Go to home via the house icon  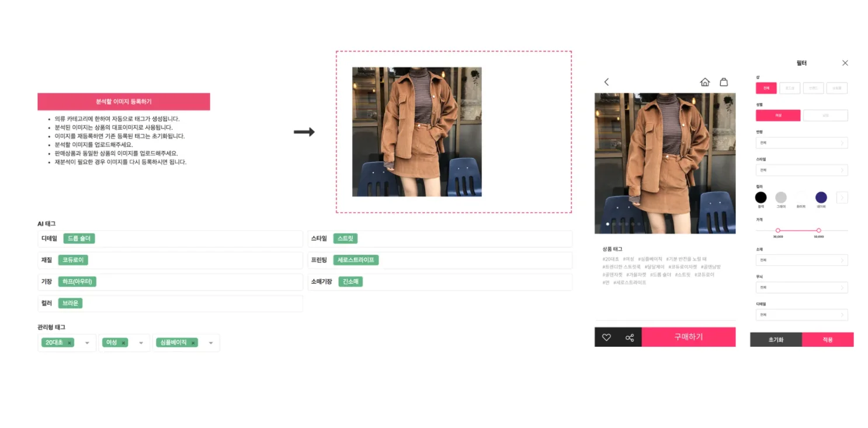point(704,82)
